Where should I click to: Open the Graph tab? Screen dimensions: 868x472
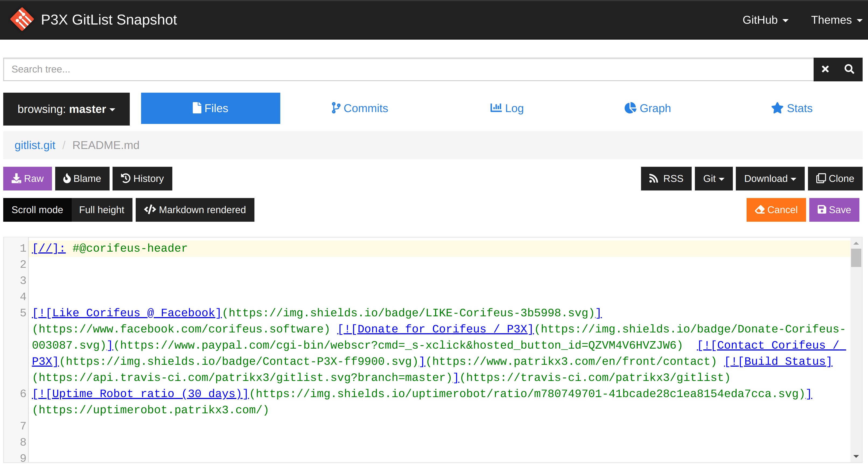pyautogui.click(x=647, y=108)
